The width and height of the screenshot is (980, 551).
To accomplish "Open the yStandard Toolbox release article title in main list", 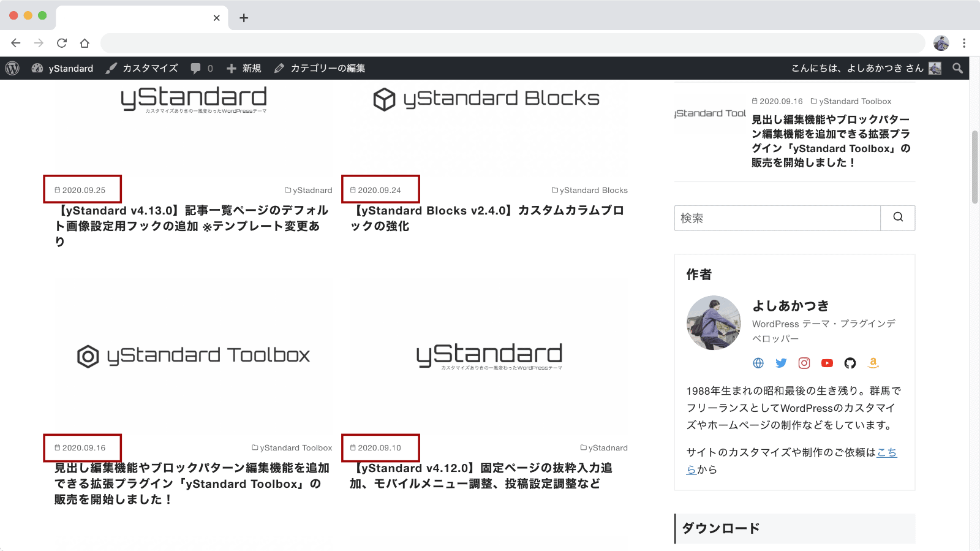I will [x=192, y=483].
